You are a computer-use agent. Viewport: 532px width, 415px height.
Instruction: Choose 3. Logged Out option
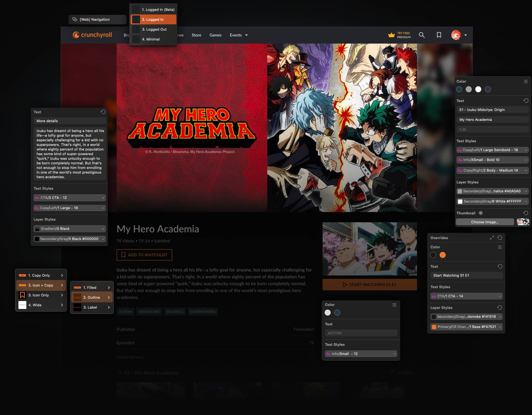154,29
